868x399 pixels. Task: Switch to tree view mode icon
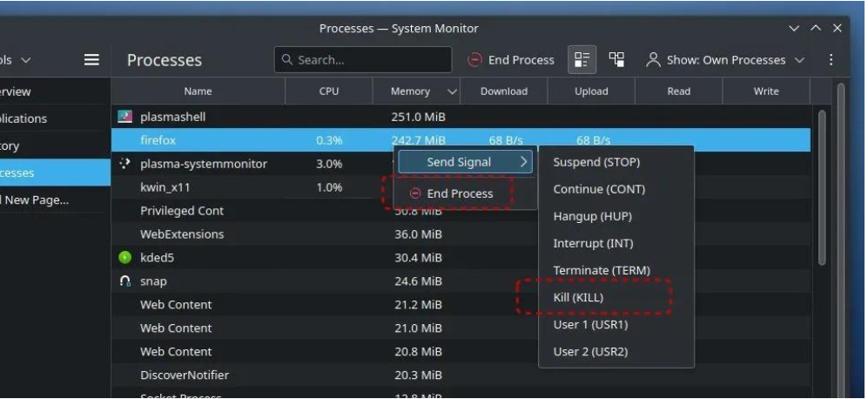(616, 60)
